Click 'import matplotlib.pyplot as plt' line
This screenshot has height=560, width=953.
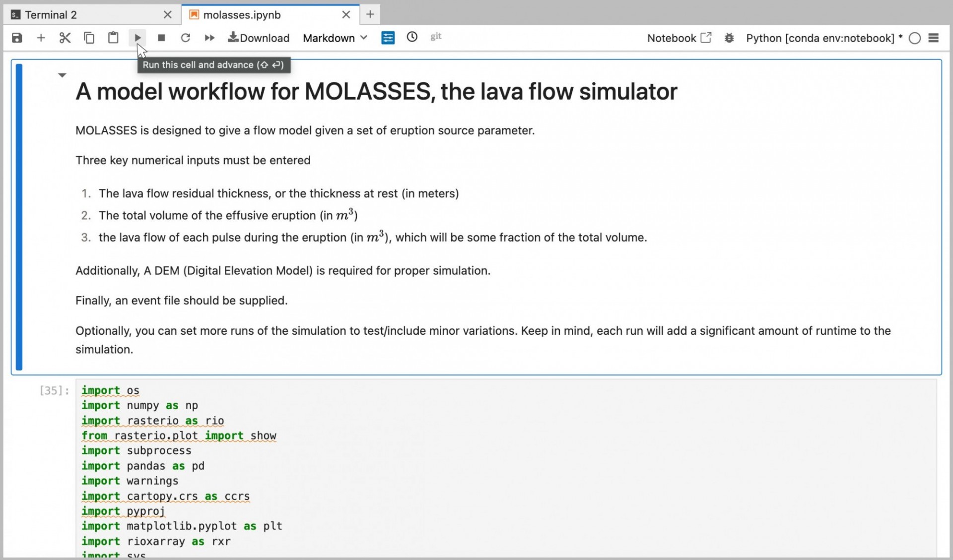(182, 526)
